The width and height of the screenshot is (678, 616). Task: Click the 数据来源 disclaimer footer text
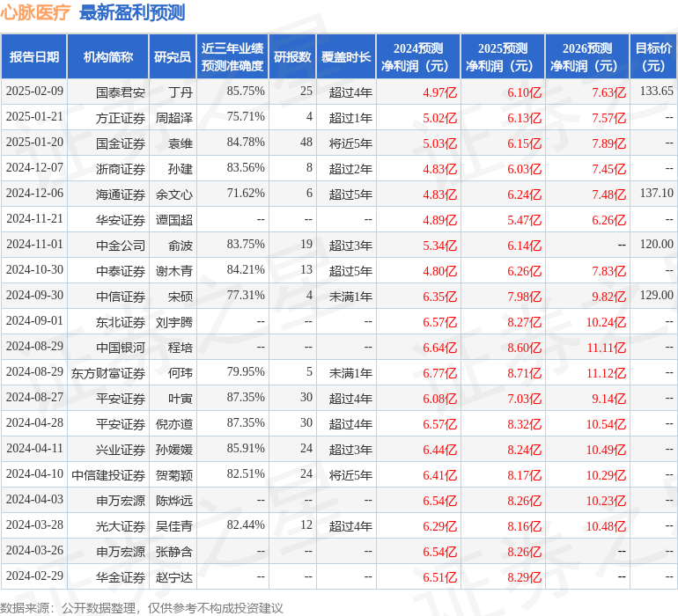(x=142, y=608)
